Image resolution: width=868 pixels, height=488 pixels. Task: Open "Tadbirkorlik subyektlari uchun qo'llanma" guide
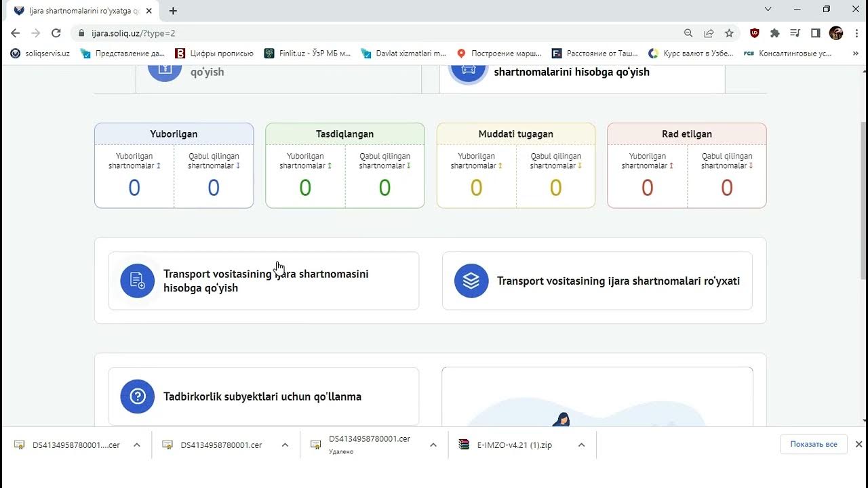[262, 396]
